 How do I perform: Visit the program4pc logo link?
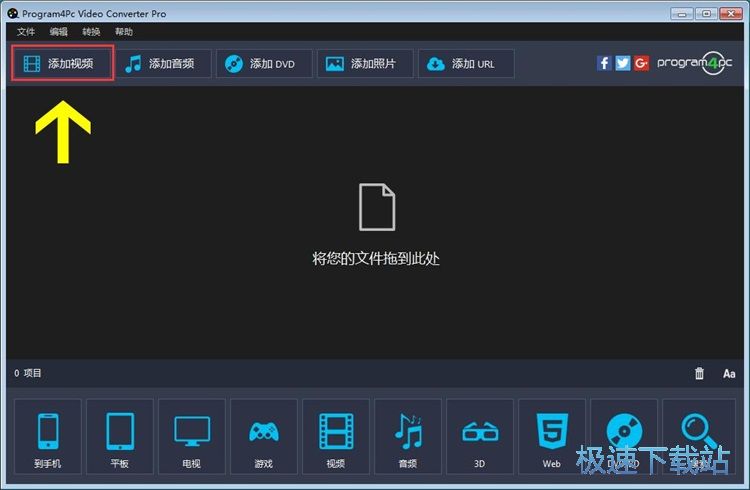tap(695, 63)
